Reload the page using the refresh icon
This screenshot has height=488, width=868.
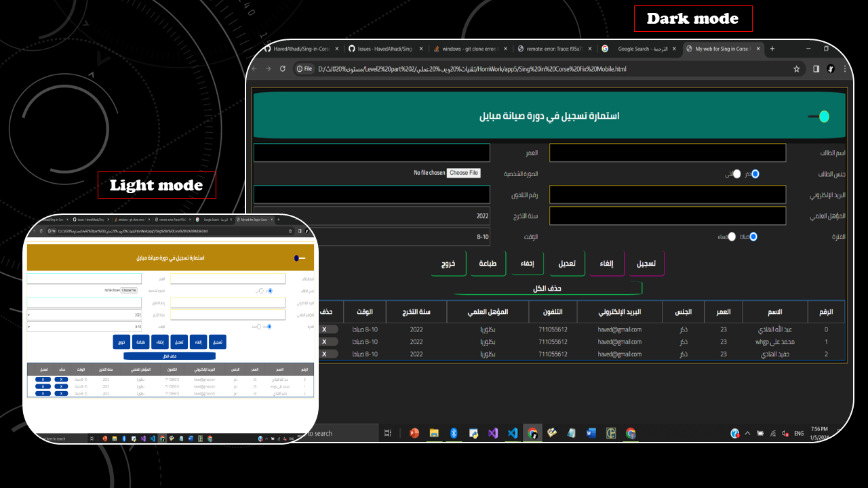[x=283, y=68]
